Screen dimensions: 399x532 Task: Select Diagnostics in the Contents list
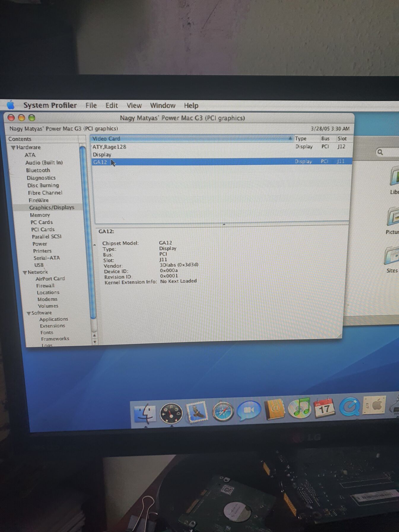[x=41, y=178]
